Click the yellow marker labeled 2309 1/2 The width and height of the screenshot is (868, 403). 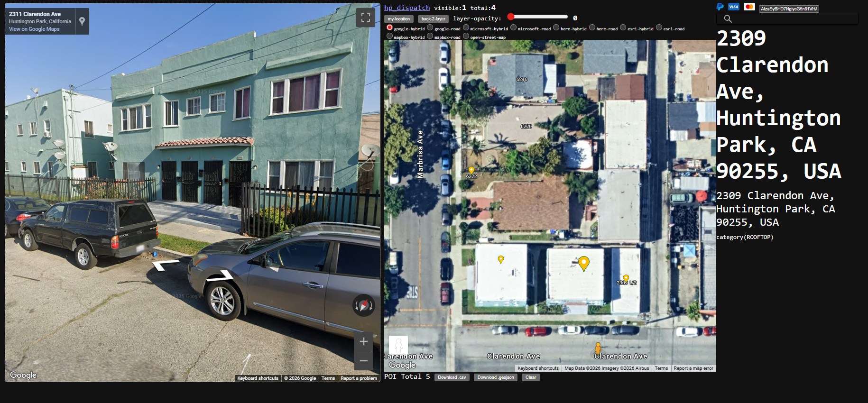click(x=626, y=278)
